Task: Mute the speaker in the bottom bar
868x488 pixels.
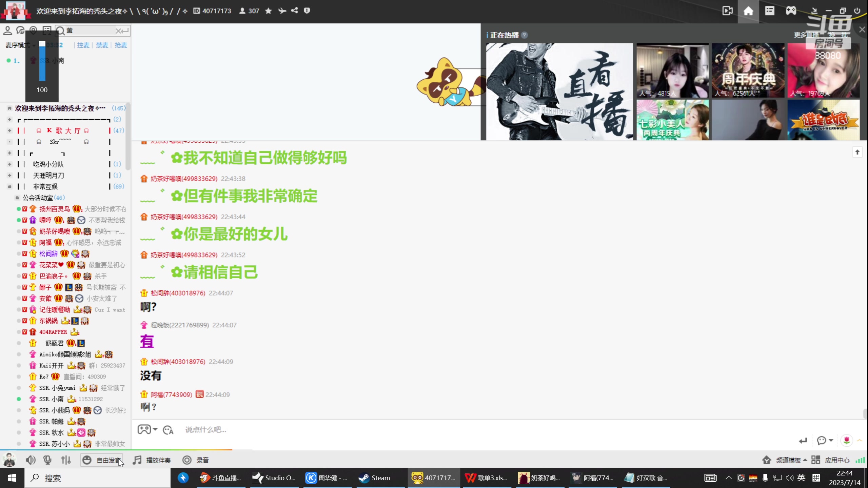Action: [31, 460]
